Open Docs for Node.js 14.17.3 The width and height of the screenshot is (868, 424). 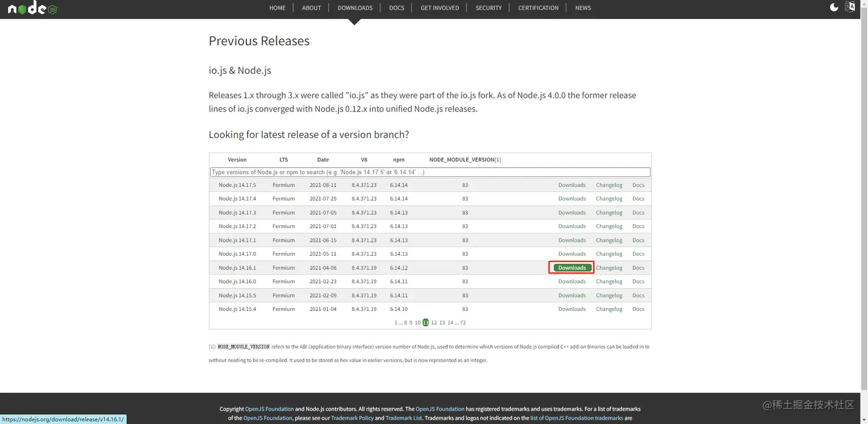pyautogui.click(x=638, y=213)
